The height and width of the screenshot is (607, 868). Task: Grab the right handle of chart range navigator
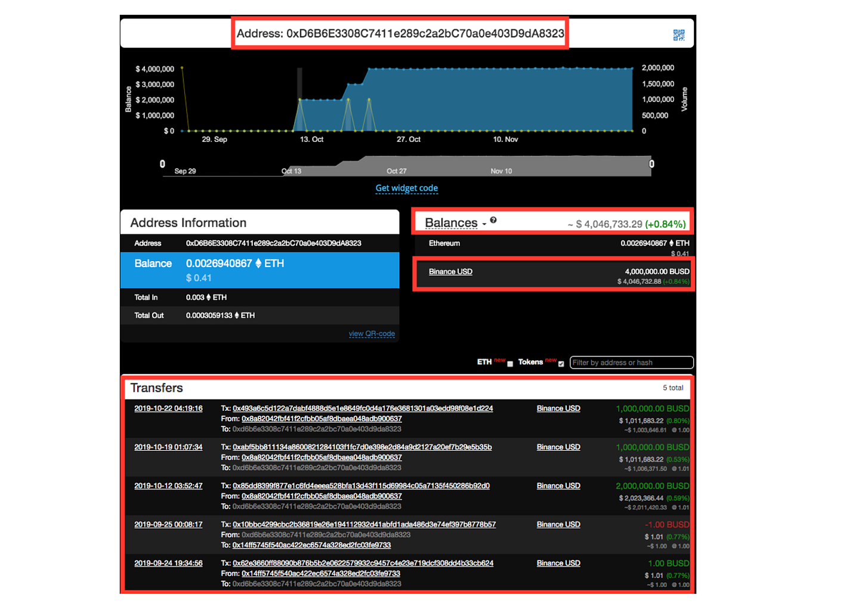[x=651, y=164]
